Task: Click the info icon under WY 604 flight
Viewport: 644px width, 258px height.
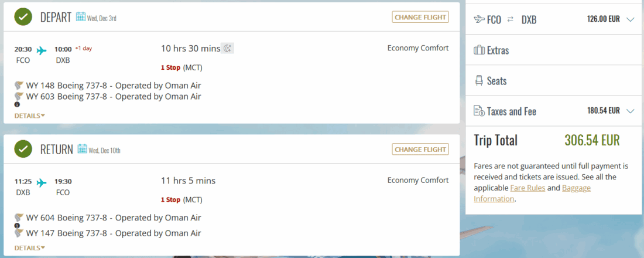Action: pyautogui.click(x=17, y=225)
